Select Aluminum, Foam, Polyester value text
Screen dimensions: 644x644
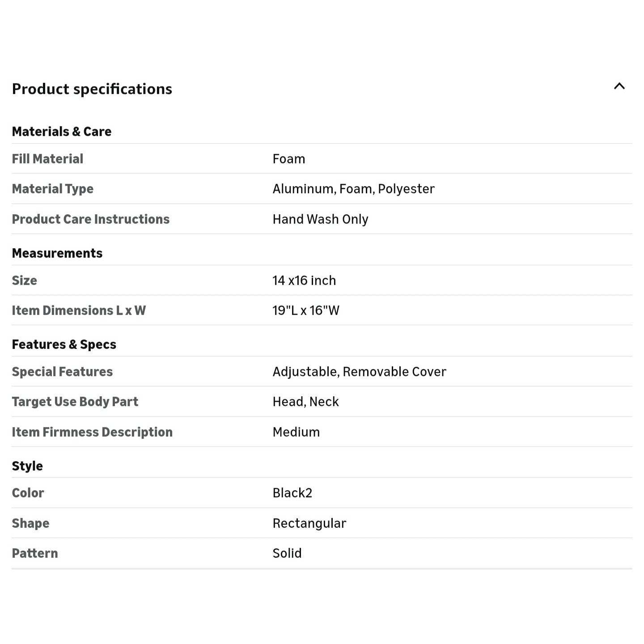(x=353, y=189)
